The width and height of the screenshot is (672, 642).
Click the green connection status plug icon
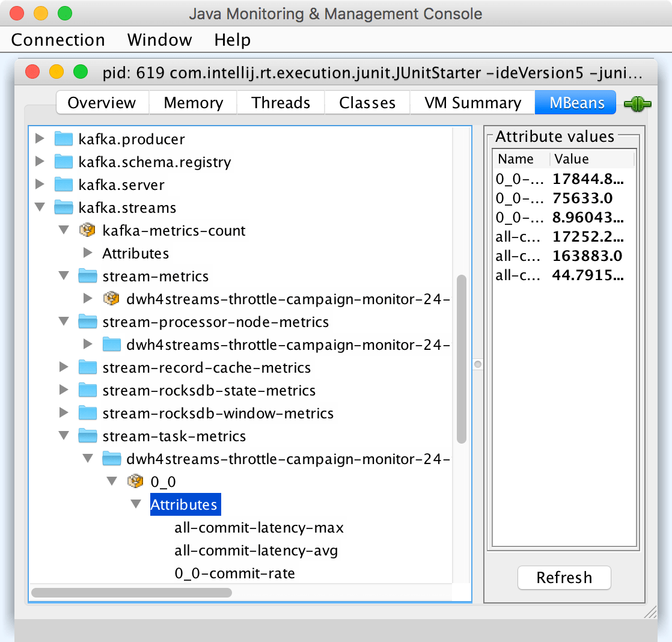[x=637, y=103]
